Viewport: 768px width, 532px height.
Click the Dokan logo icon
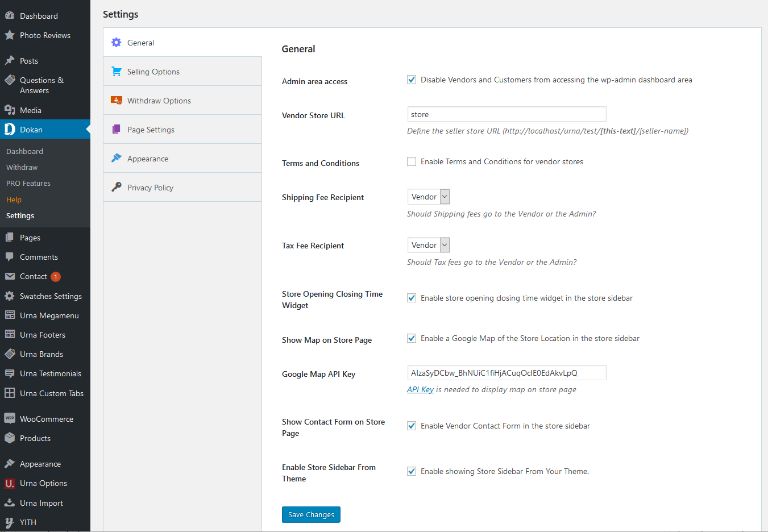pos(10,130)
